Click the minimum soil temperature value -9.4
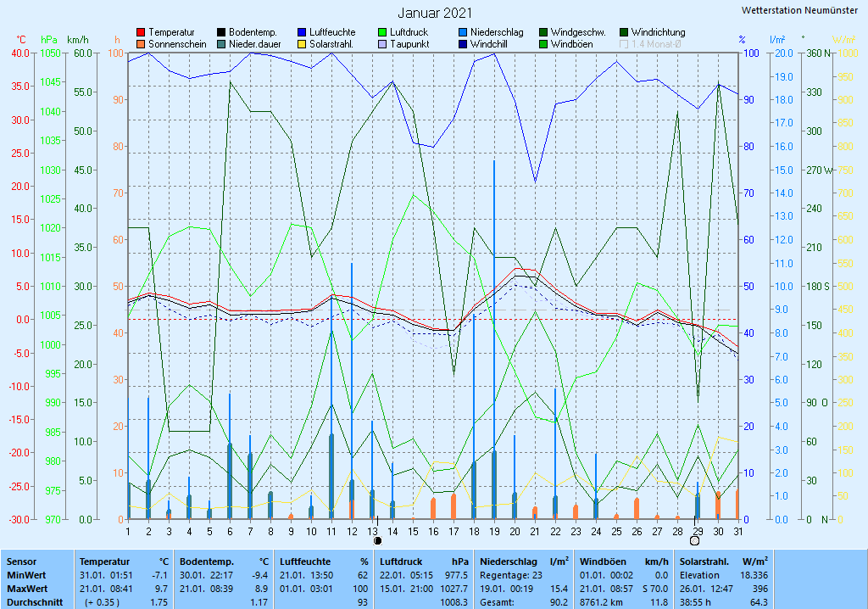This screenshot has height=609, width=868. click(x=259, y=575)
